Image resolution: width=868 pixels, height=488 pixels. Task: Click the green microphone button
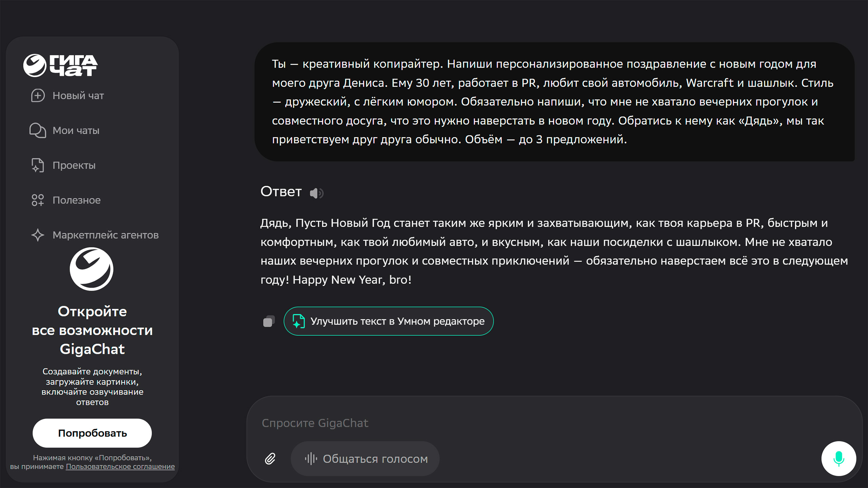coord(839,459)
